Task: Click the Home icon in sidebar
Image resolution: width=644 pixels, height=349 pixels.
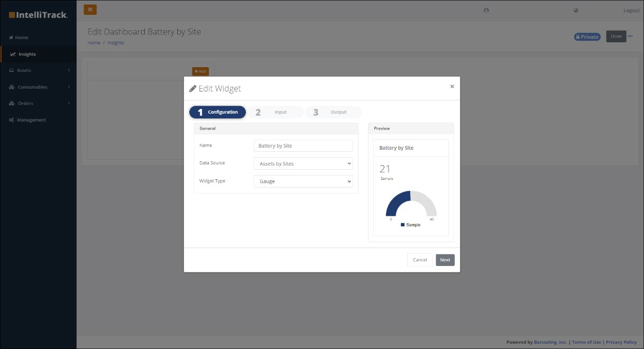Action: [11, 38]
